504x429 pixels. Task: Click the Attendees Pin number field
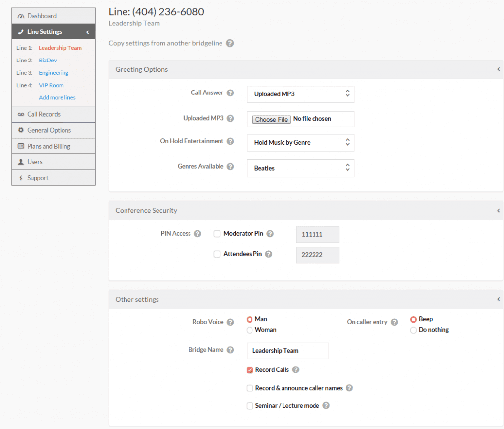(317, 255)
